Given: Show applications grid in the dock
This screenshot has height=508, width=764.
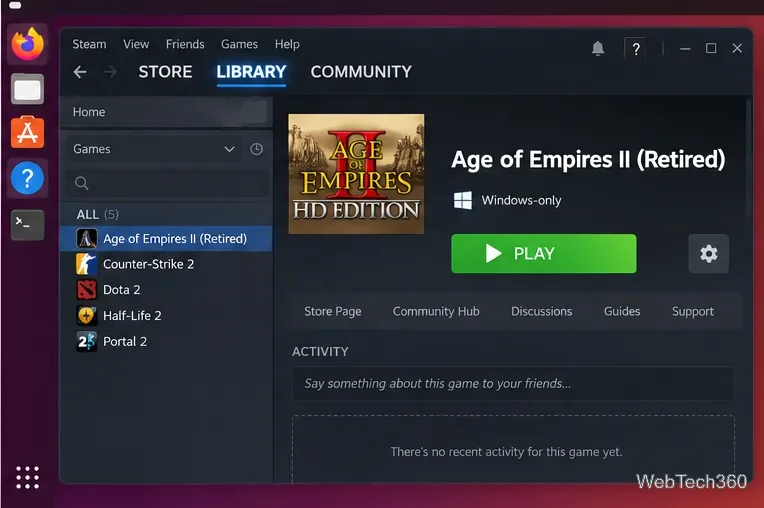Looking at the screenshot, I should coord(27,477).
